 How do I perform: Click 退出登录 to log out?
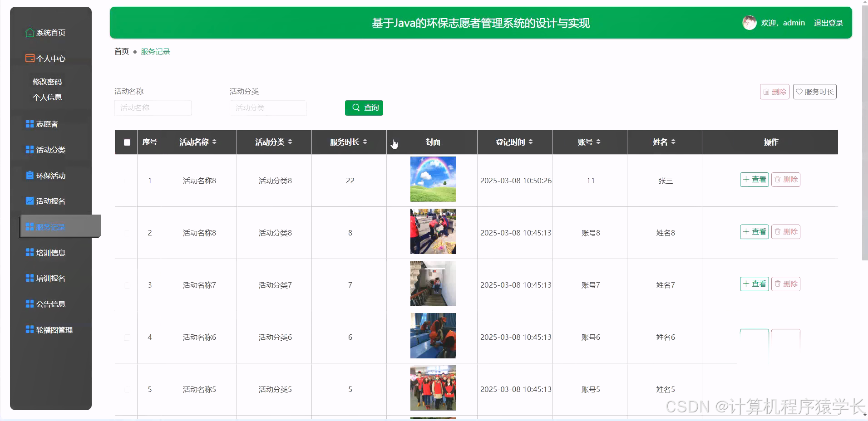[x=828, y=22]
